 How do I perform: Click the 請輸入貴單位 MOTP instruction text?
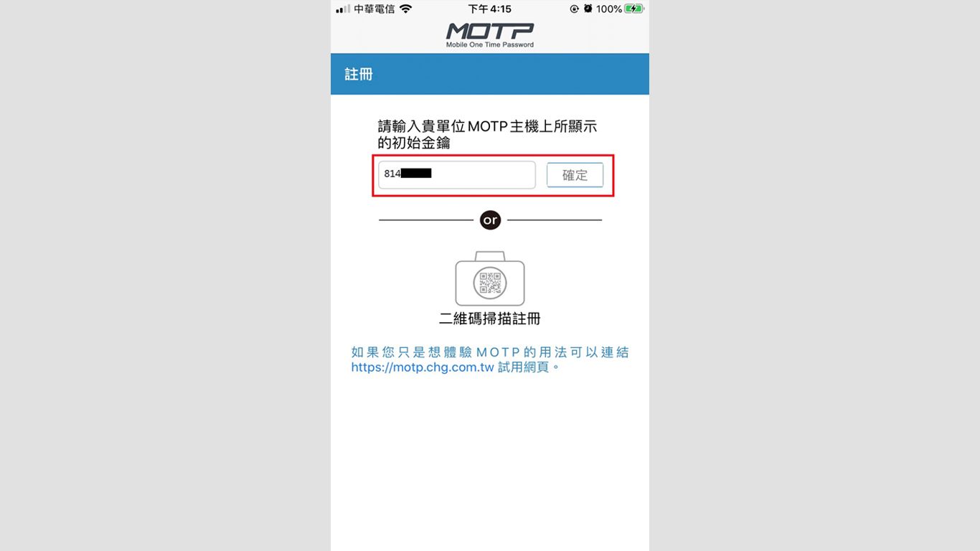[488, 135]
